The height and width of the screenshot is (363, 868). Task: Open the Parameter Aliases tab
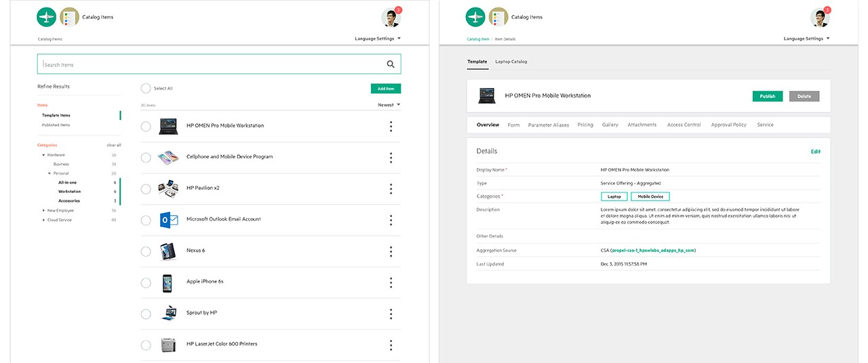tap(549, 125)
